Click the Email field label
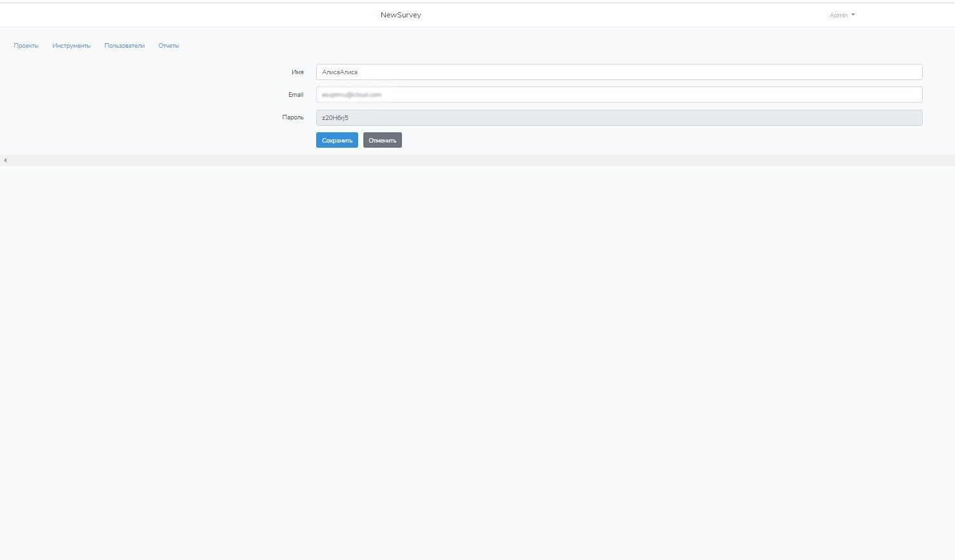This screenshot has width=955, height=560. click(296, 95)
